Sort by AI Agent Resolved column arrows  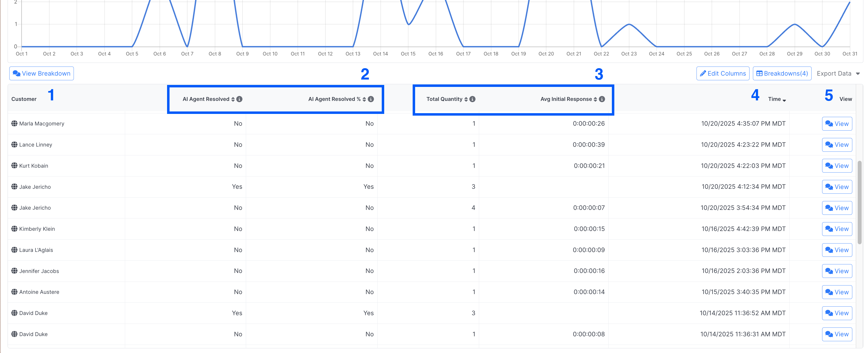(233, 99)
